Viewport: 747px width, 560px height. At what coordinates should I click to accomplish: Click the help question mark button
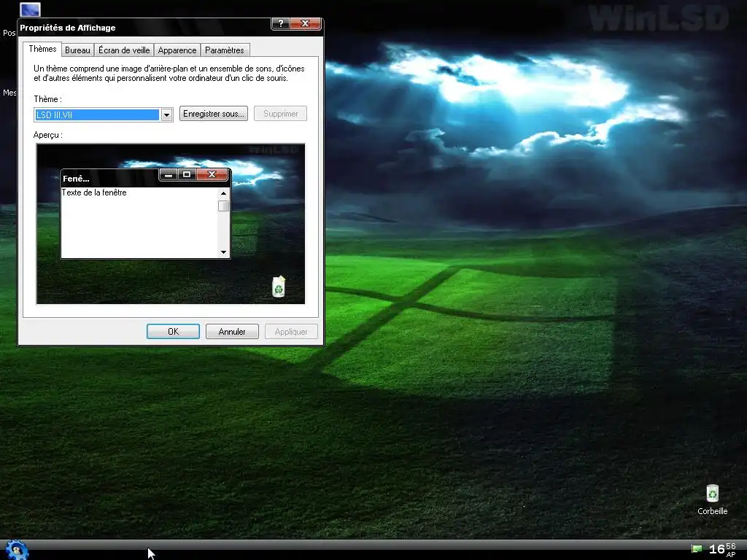tap(281, 23)
